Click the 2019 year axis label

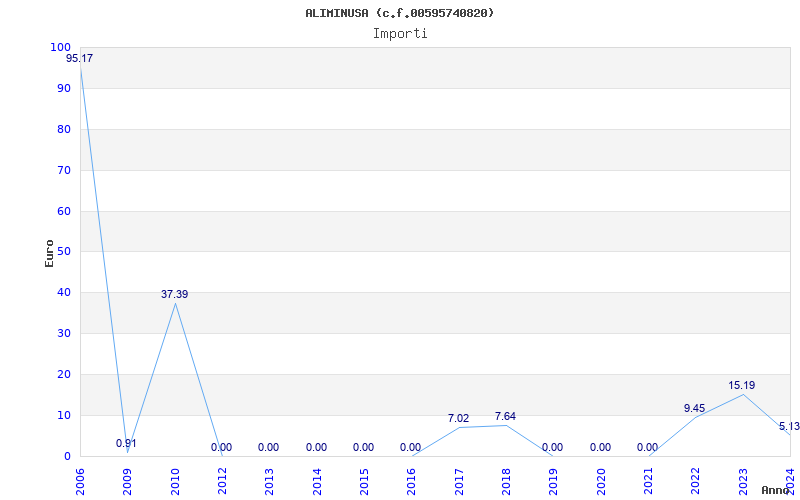[x=554, y=482]
